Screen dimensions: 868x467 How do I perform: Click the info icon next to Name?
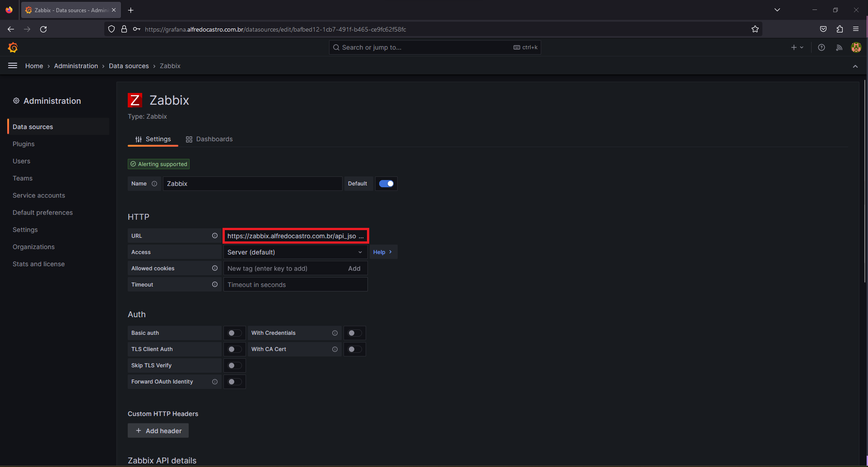point(154,184)
